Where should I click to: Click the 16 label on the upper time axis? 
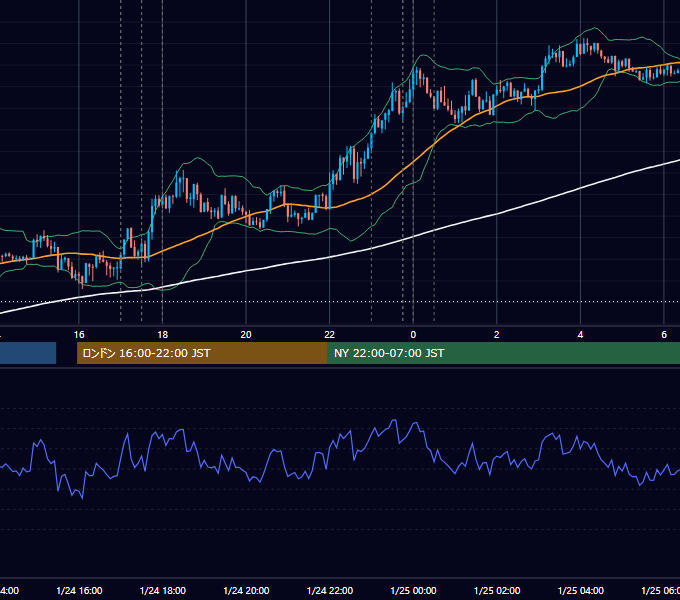click(79, 335)
